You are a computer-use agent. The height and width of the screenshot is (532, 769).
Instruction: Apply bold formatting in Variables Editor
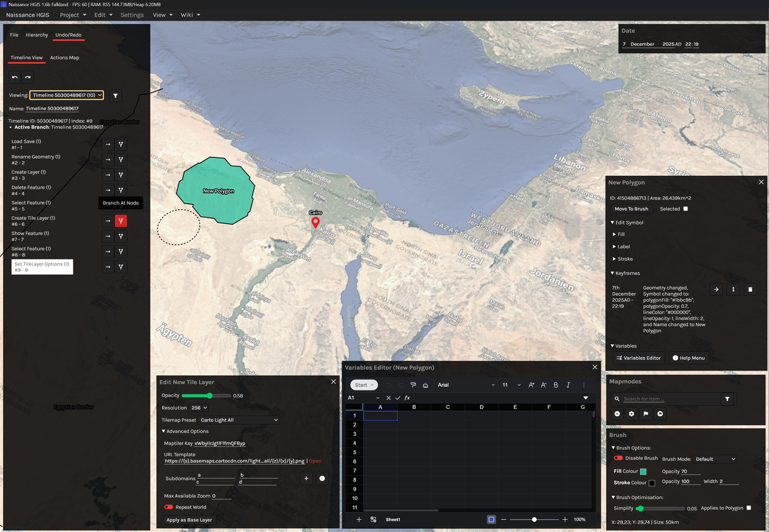(556, 385)
